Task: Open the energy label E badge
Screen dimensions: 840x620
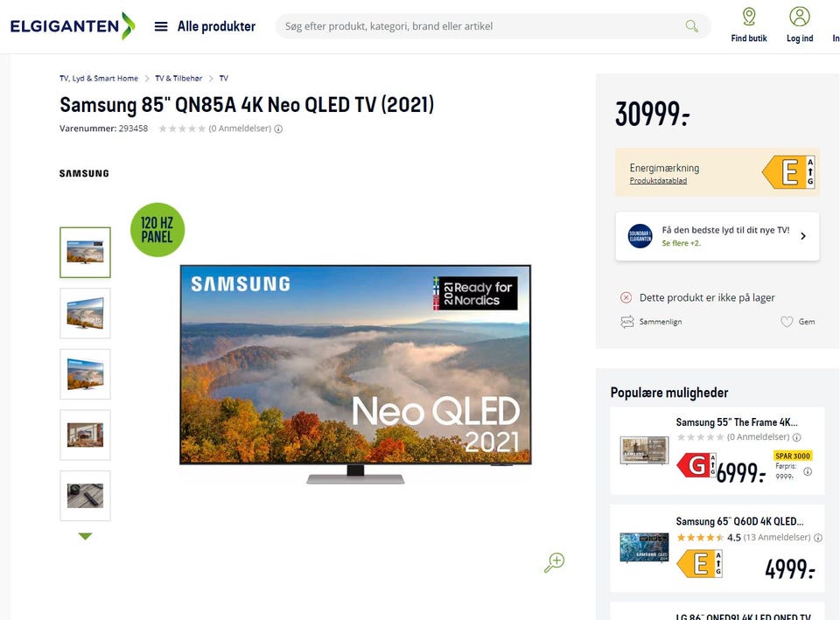Action: [x=788, y=172]
